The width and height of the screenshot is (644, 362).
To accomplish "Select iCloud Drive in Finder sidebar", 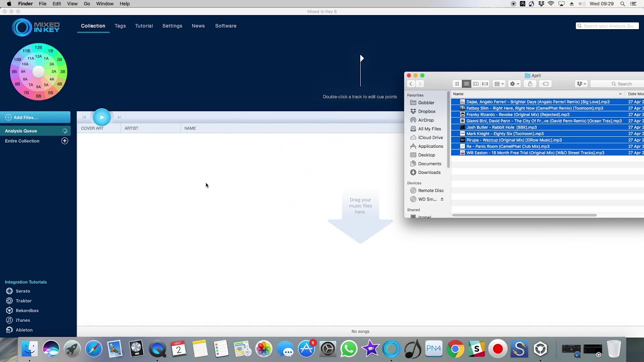I will pyautogui.click(x=430, y=138).
